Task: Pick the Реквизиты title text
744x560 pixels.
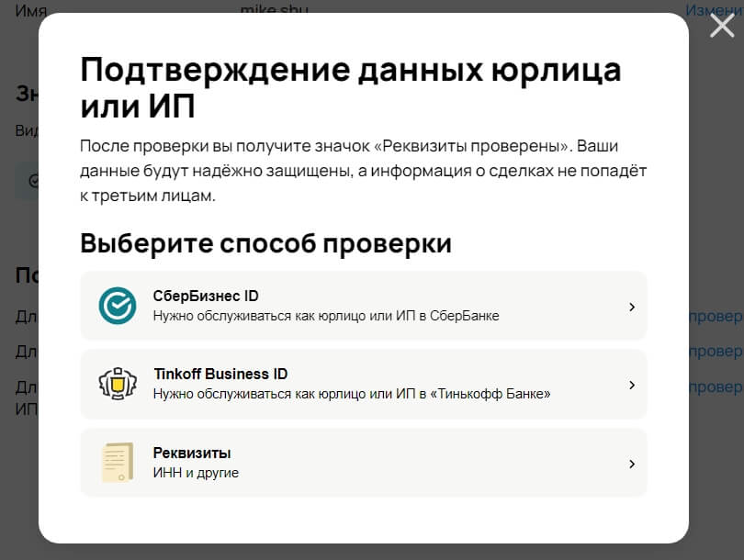Action: tap(192, 453)
